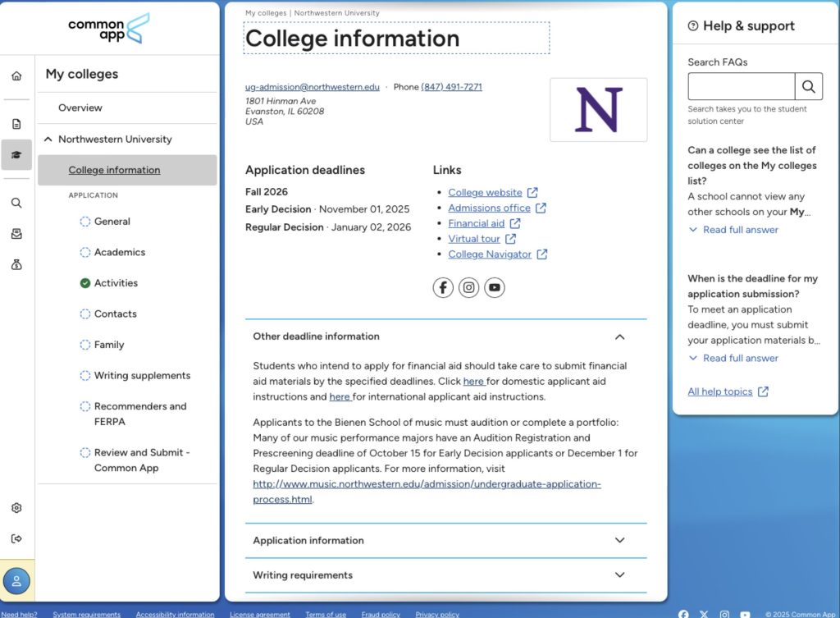840x618 pixels.
Task: Open Review and Submit - Common App
Action: (x=142, y=460)
